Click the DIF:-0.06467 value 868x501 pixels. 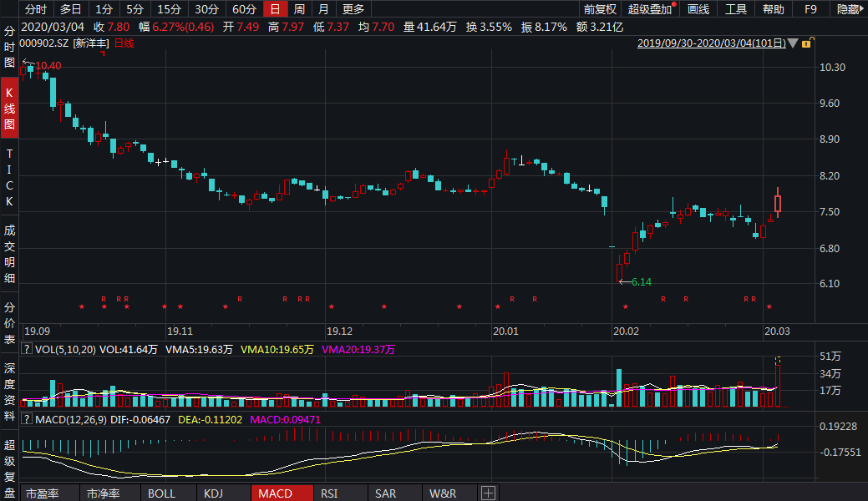pos(140,420)
